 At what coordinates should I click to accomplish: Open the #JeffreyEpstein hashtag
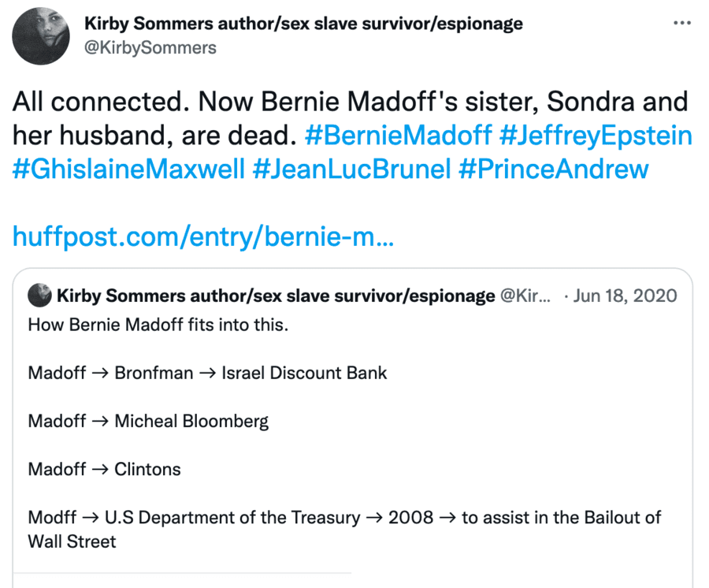pyautogui.click(x=596, y=136)
